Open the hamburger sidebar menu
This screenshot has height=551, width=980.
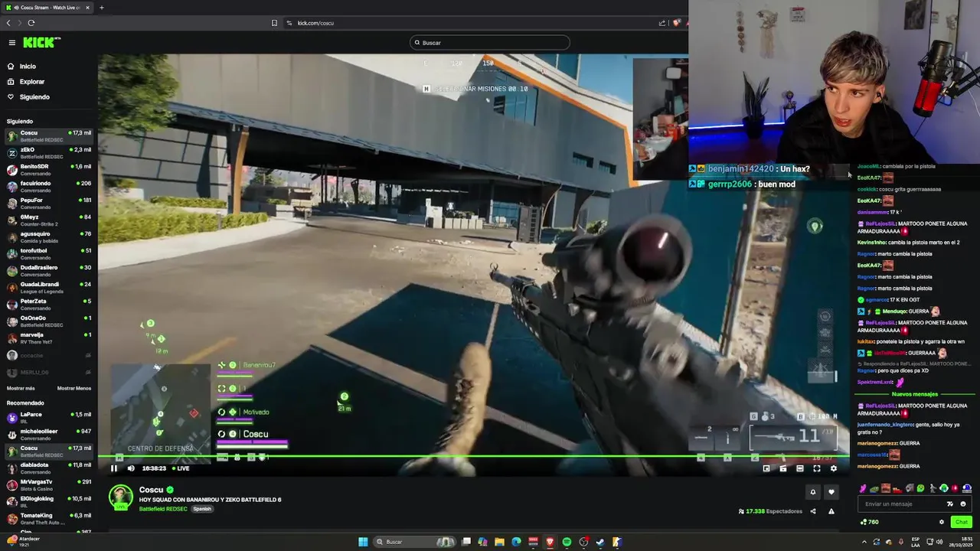pyautogui.click(x=11, y=43)
